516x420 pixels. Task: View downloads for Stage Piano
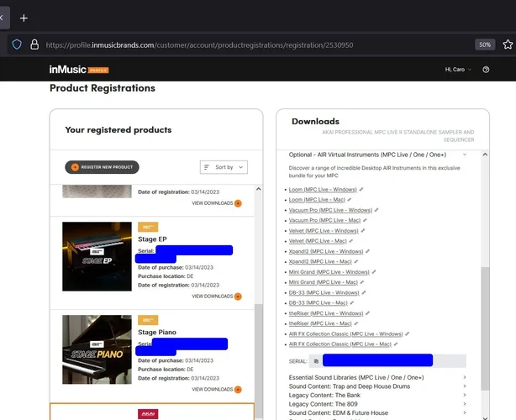tap(217, 390)
